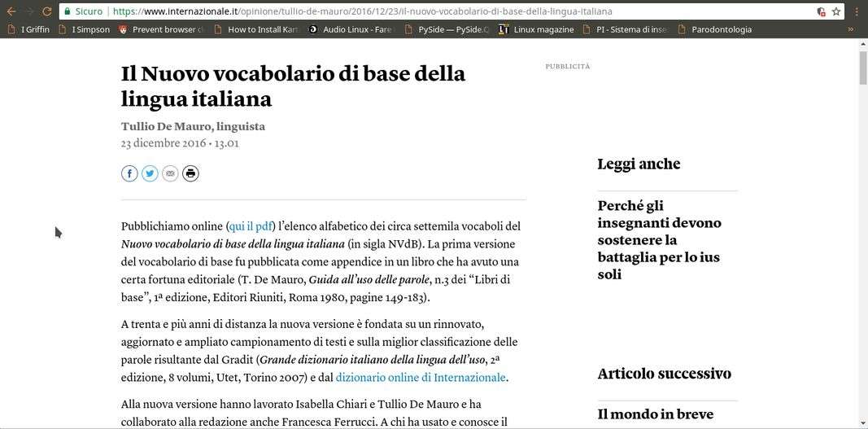Share the article on Twitter
Viewport: 868px width, 429px height.
(150, 173)
